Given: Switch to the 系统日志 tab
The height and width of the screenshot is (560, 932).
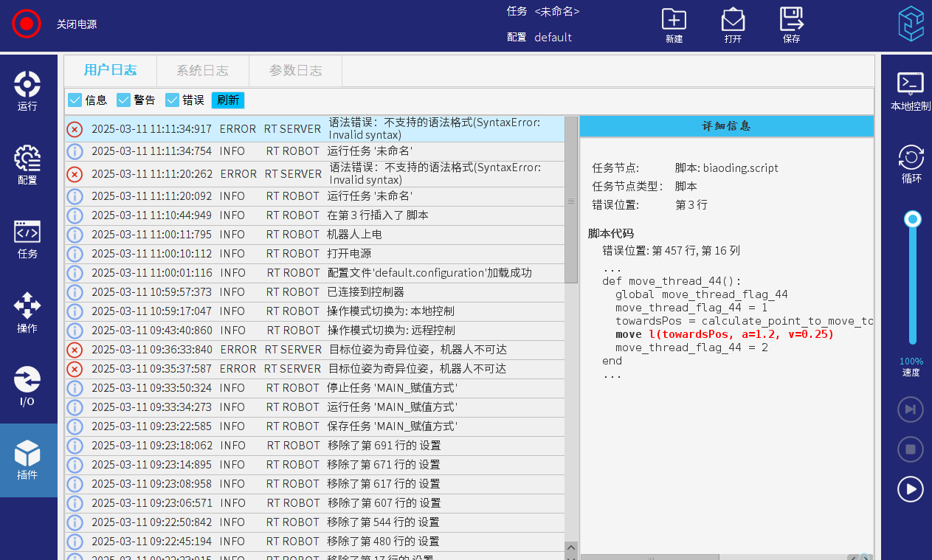Looking at the screenshot, I should point(202,71).
